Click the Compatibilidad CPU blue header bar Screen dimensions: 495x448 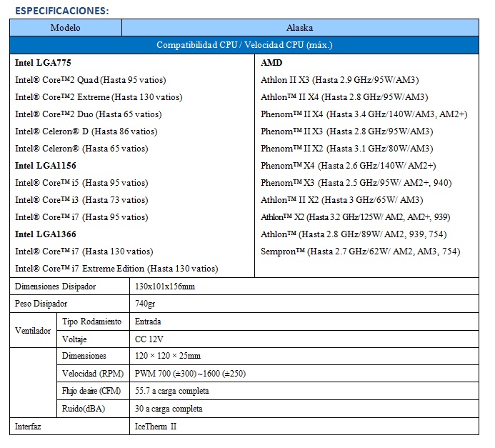coord(244,45)
